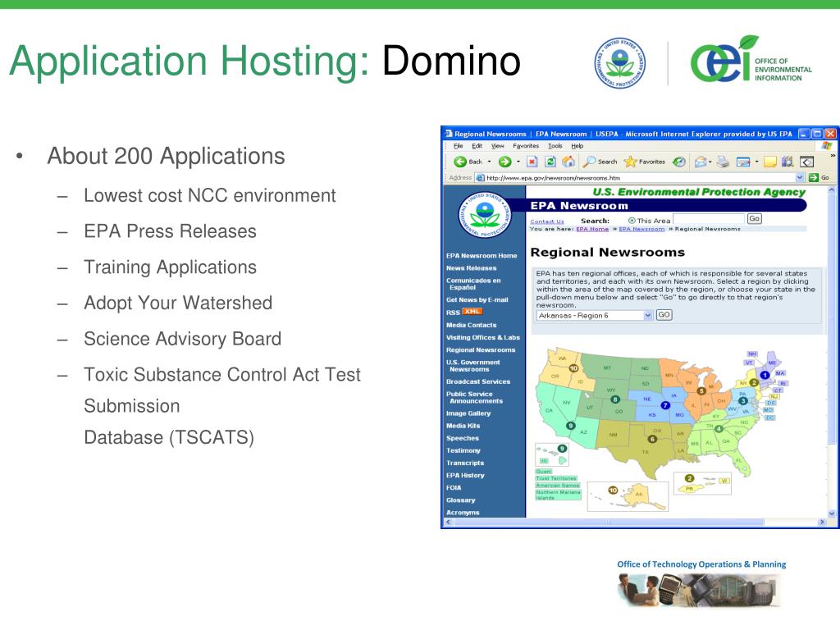Go to the Home page icon
The image size is (840, 630).
(x=568, y=162)
